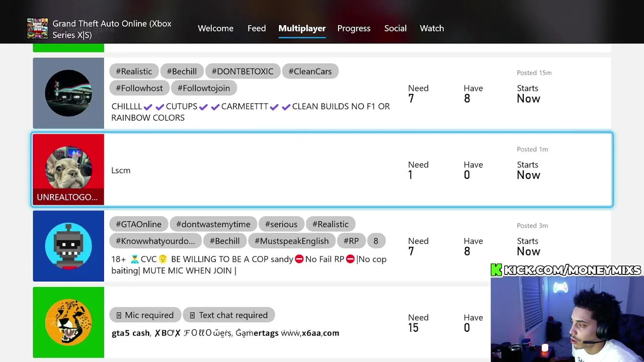Select the gas station avatar thumbnail
Viewport: 644px width, 362px height.
68,93
